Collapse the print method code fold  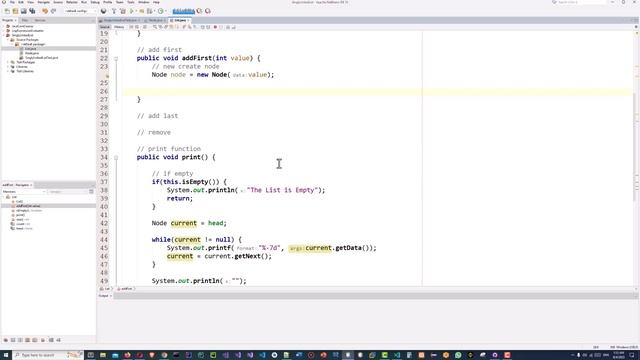(116, 158)
